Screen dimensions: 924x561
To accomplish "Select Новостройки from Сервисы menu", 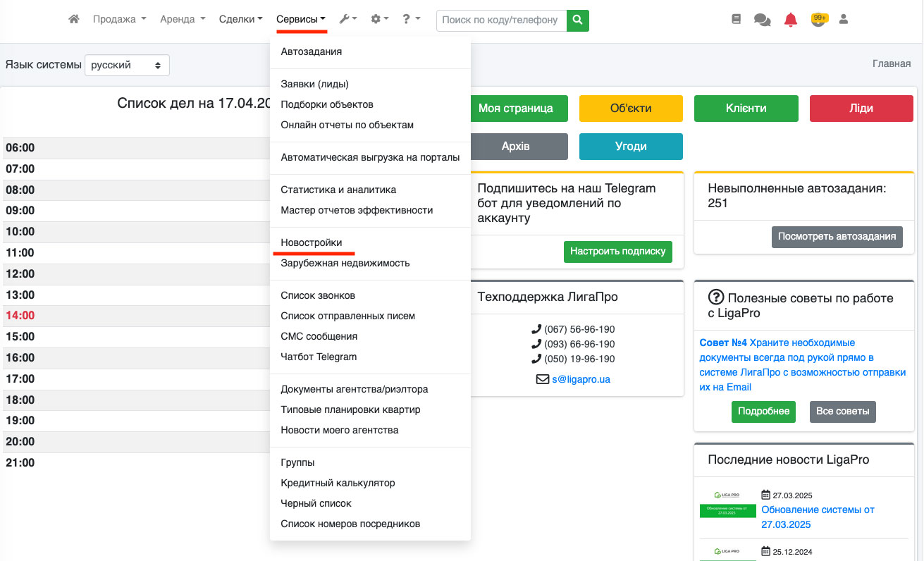I will [312, 242].
